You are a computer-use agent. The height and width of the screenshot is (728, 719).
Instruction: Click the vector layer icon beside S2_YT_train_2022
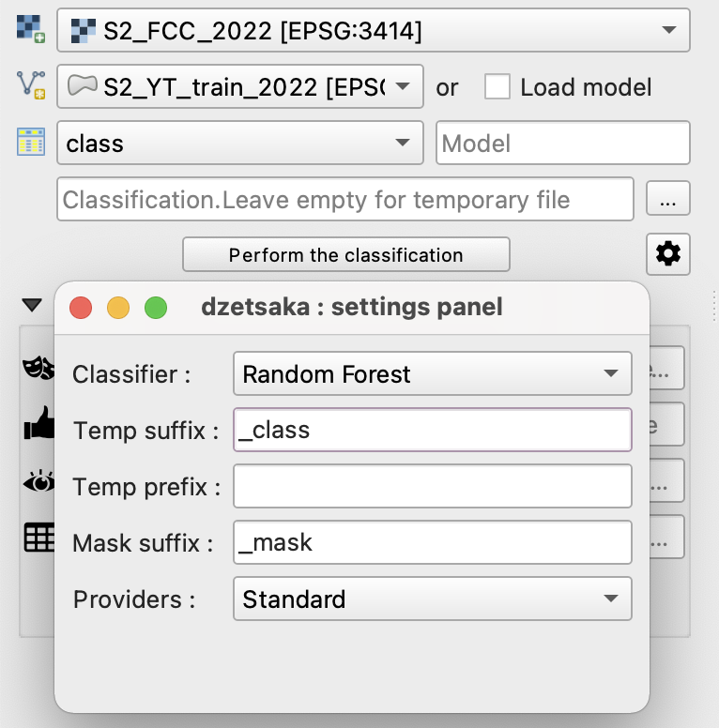pyautogui.click(x=30, y=86)
